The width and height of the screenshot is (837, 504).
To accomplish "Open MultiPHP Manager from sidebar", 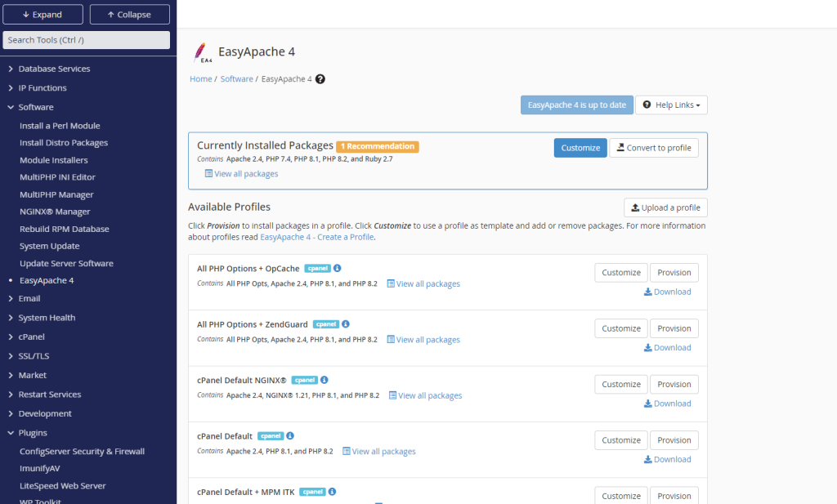I will tap(56, 194).
